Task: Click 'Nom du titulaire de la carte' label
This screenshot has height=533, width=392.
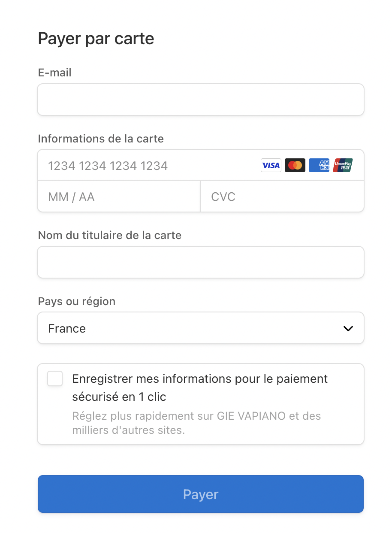Action: coord(110,235)
